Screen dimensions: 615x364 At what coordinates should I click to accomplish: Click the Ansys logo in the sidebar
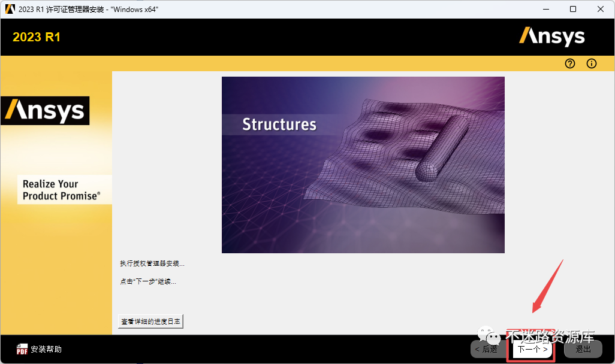click(45, 111)
